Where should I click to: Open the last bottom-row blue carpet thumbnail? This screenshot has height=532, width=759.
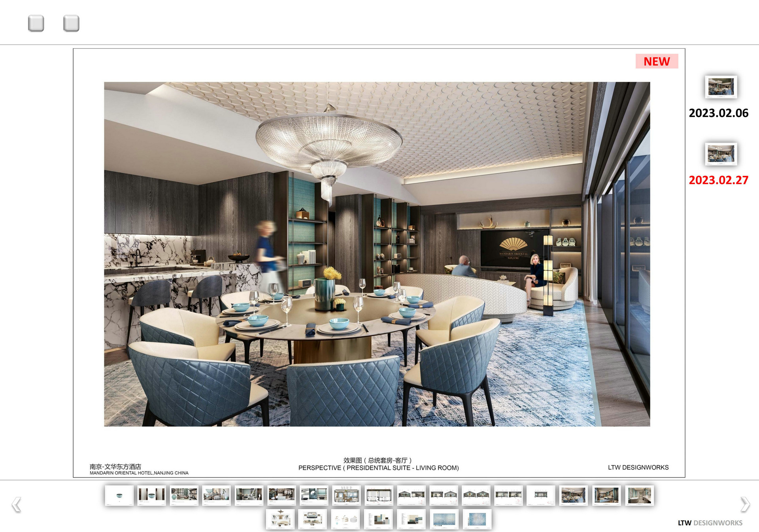pyautogui.click(x=477, y=519)
